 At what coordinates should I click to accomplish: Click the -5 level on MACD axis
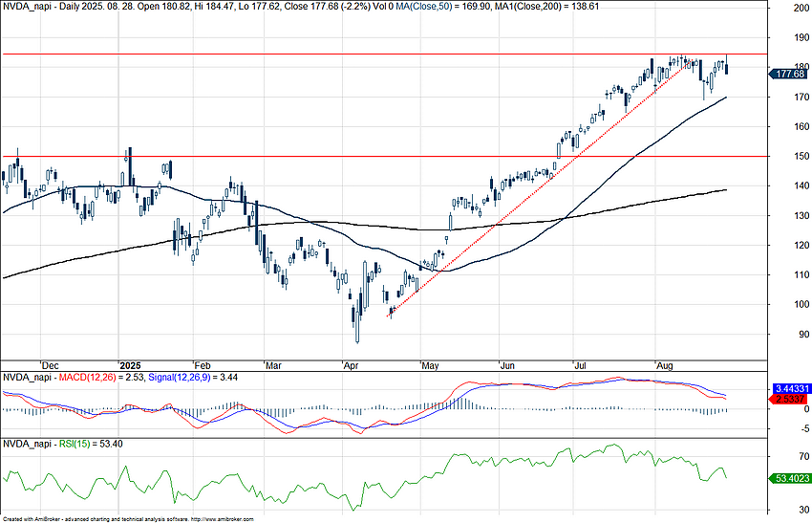805,428
